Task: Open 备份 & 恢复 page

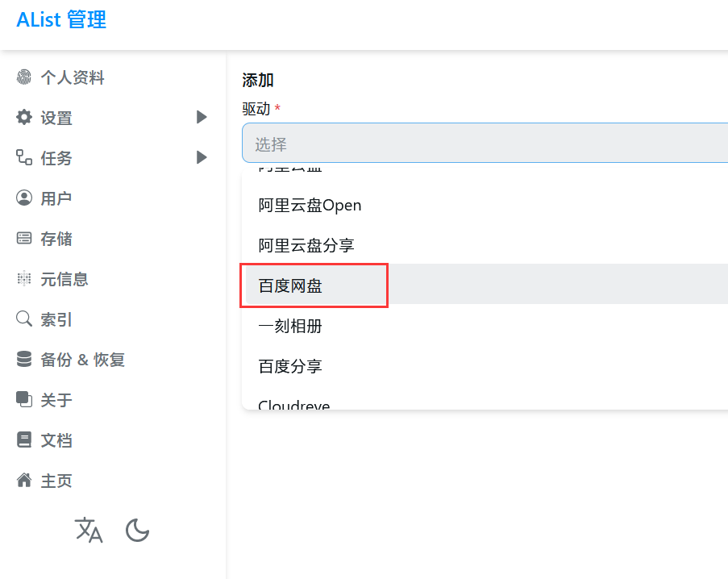Action: (x=83, y=360)
